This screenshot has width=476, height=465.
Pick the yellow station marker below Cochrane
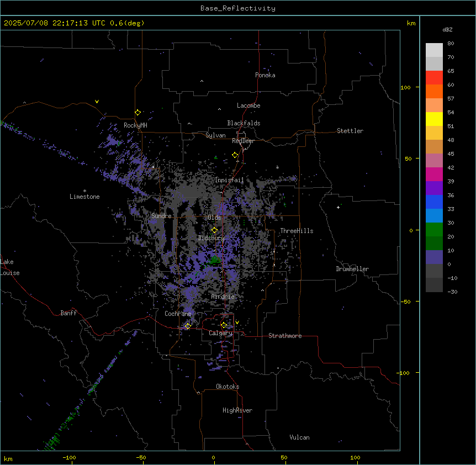188,326
